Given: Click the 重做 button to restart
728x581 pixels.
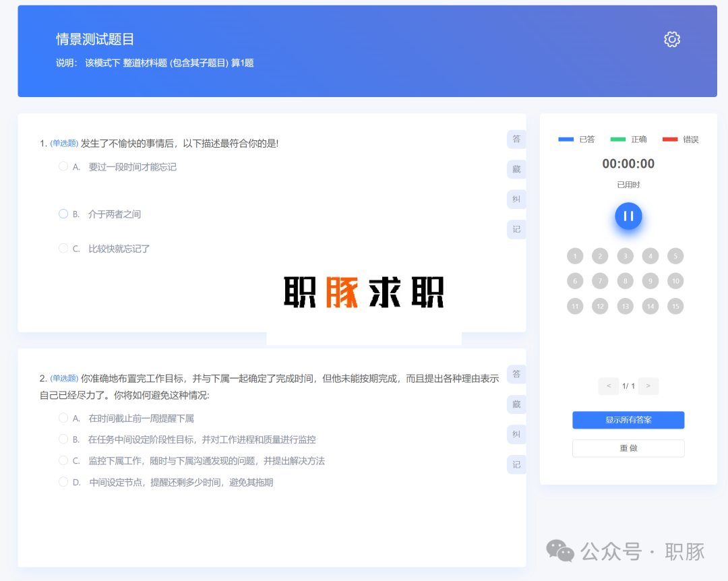Looking at the screenshot, I should pyautogui.click(x=628, y=448).
